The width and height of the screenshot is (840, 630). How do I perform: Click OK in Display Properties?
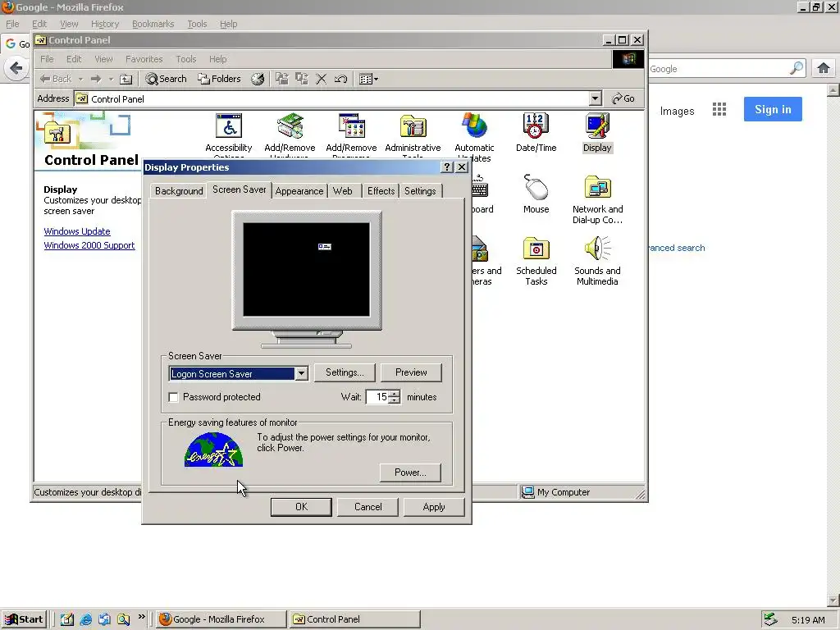[301, 507]
